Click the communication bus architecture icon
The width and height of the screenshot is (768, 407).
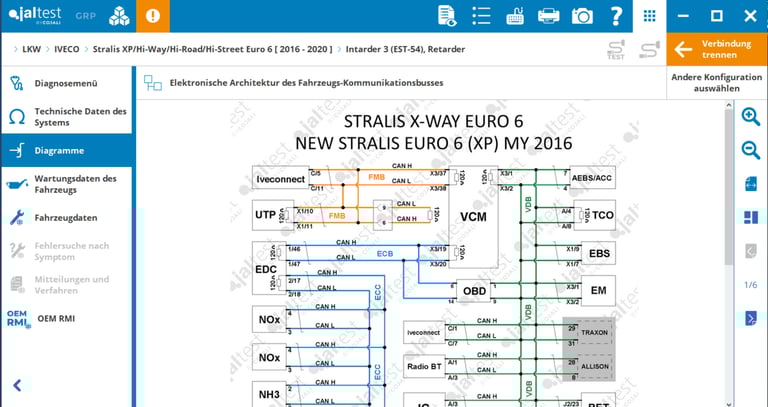[x=153, y=83]
